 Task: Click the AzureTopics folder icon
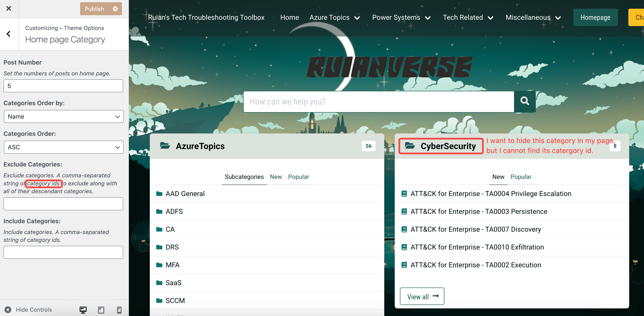(165, 146)
